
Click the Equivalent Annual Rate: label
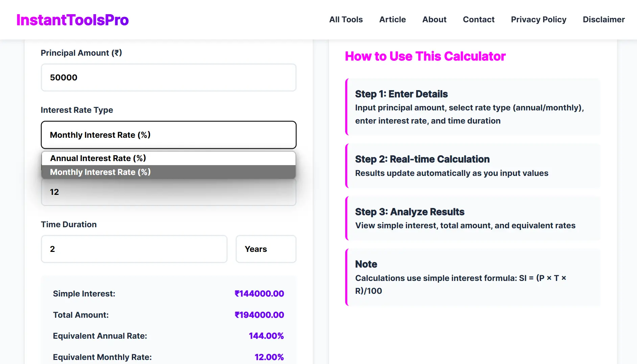(x=100, y=336)
